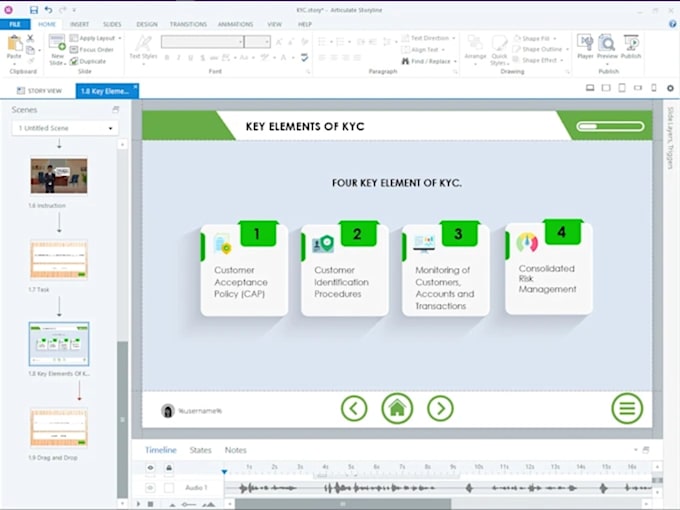The image size is (680, 510).
Task: Click the timeline zoom slider
Action: click(189, 504)
